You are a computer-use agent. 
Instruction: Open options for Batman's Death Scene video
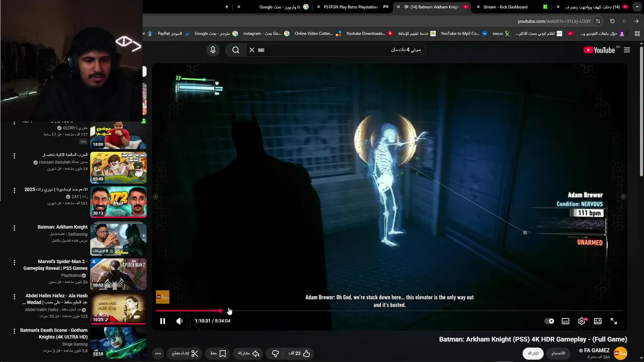pos(14,331)
